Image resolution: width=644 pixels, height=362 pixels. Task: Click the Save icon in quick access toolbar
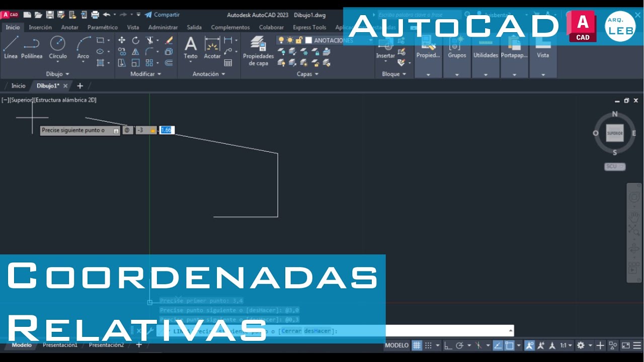pos(50,15)
